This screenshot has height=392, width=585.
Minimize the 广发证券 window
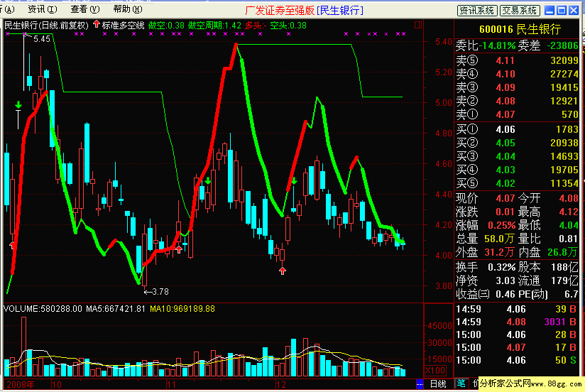(x=550, y=10)
